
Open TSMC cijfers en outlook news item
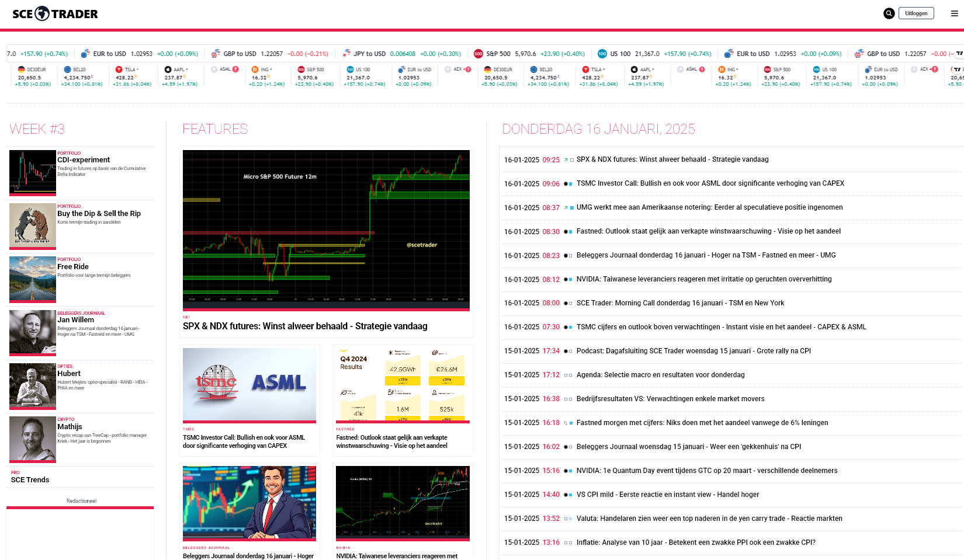(x=722, y=327)
